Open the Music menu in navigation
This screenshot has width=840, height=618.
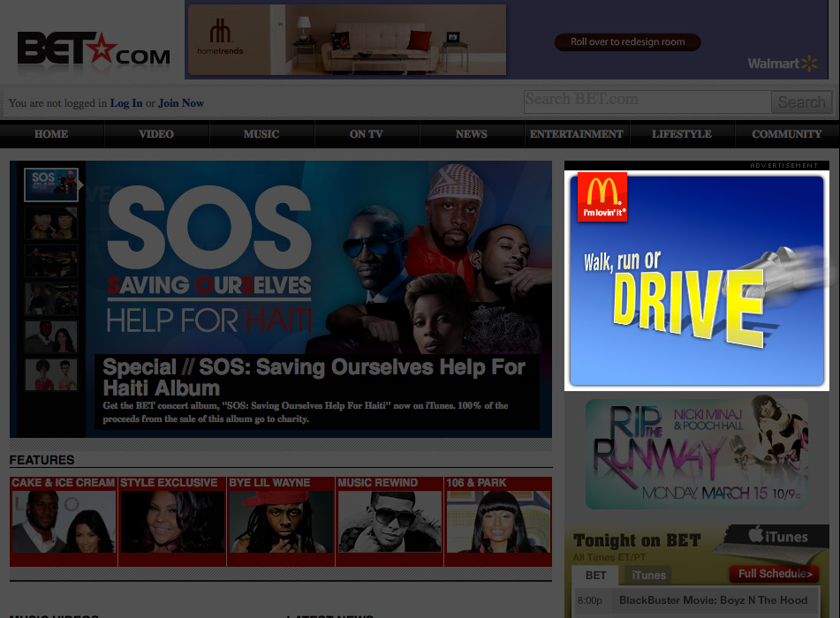pos(261,134)
